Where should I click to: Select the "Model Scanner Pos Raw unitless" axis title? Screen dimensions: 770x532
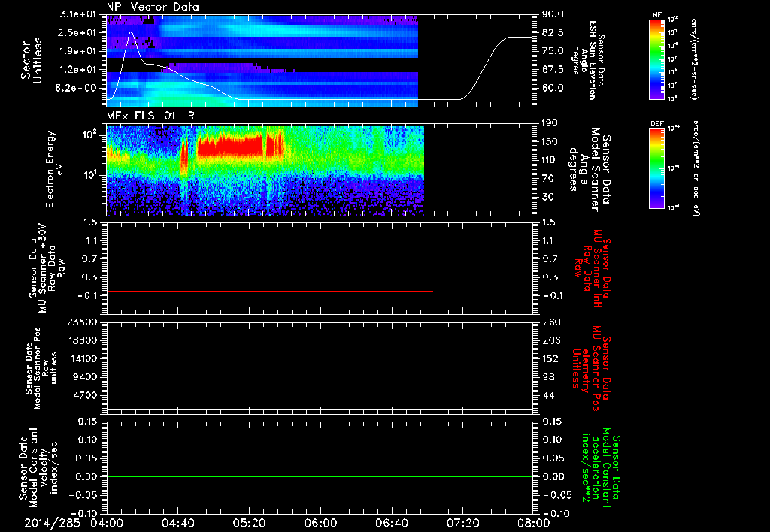[x=42, y=368]
